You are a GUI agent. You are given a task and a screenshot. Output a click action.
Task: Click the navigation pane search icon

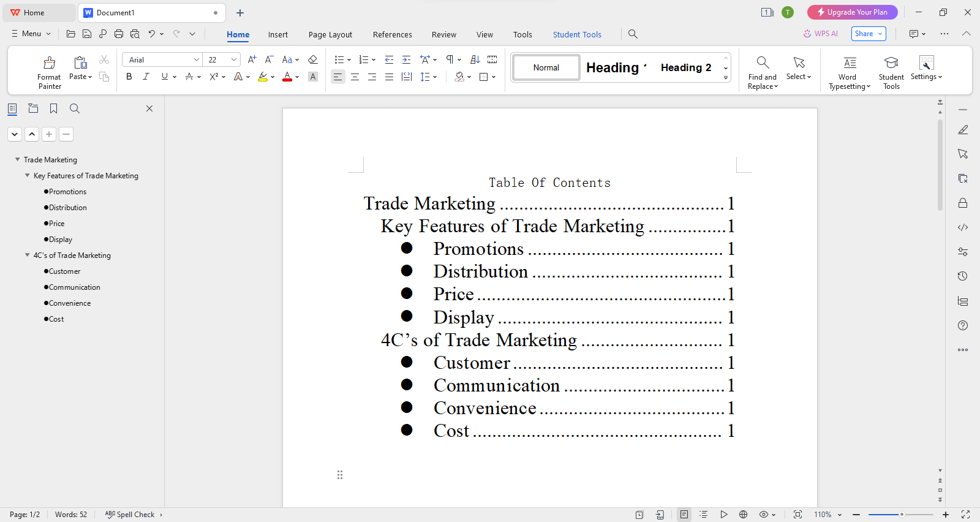click(x=75, y=108)
